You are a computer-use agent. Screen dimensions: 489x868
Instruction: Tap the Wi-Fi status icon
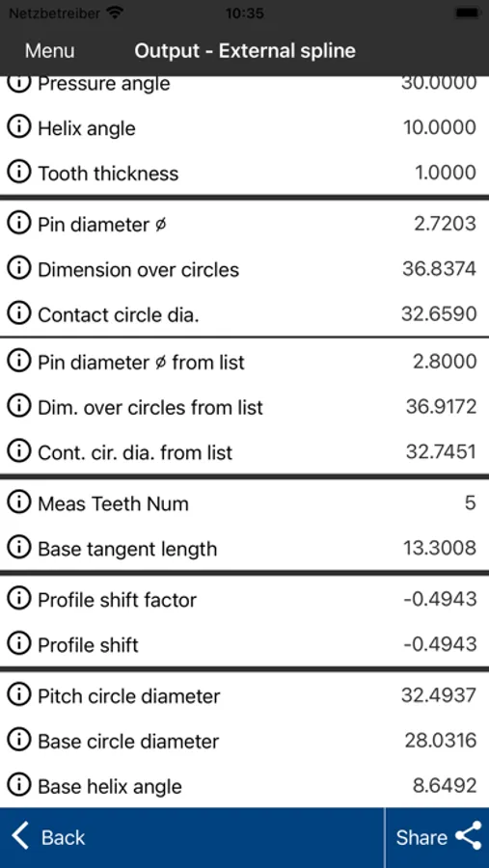pos(115,14)
